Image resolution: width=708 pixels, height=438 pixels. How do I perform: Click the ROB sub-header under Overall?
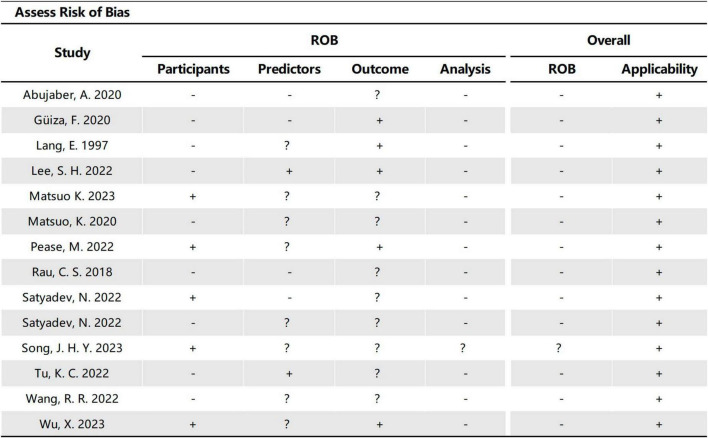coord(561,70)
